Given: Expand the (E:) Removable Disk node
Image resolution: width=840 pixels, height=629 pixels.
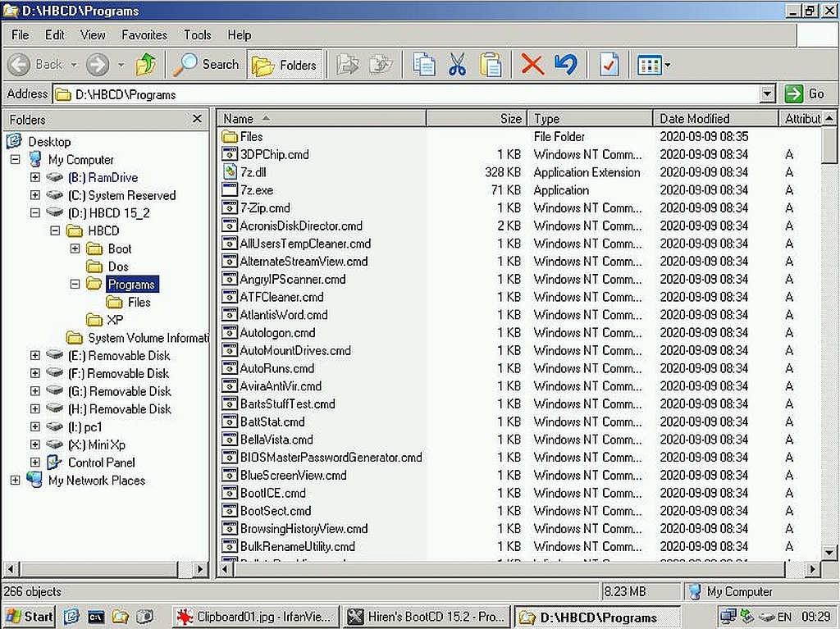Looking at the screenshot, I should [34, 355].
